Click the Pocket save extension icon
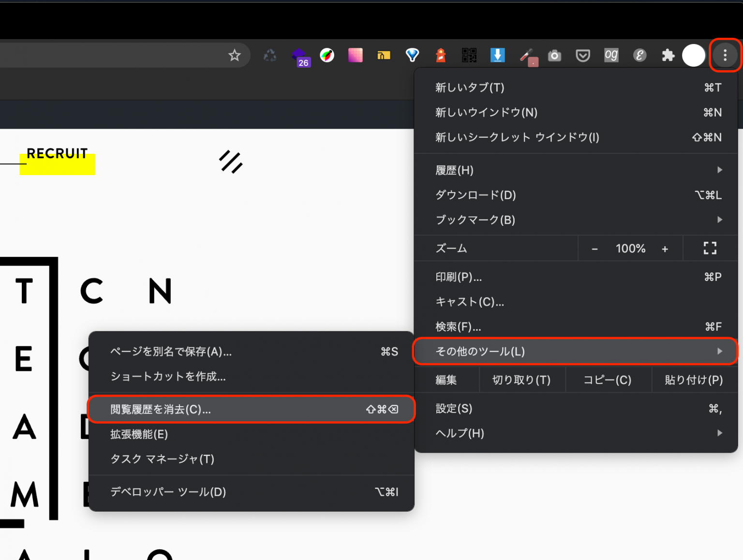Viewport: 743px width, 560px height. (x=583, y=55)
